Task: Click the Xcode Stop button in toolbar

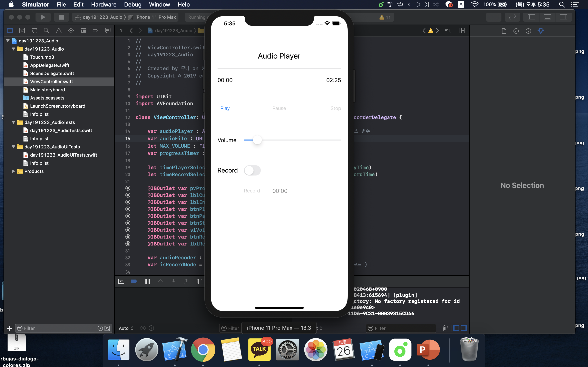Action: point(61,17)
